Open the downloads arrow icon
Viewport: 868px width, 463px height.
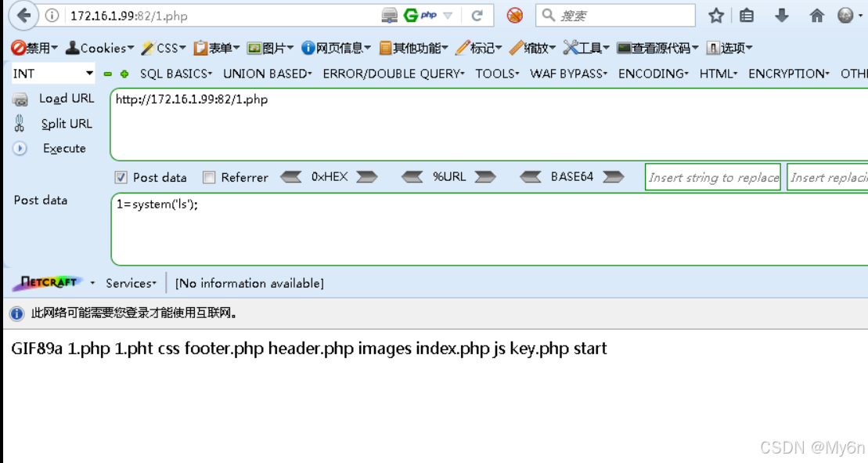pos(782,16)
